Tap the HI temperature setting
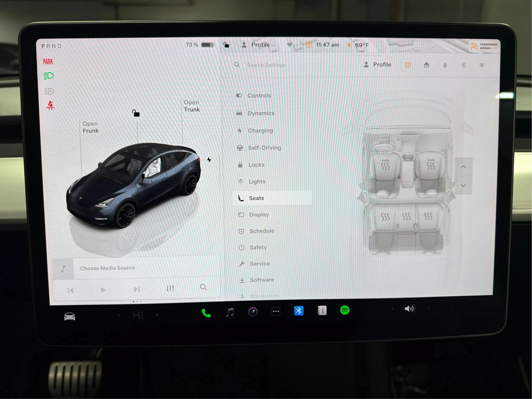Image resolution: width=532 pixels, height=399 pixels. tap(138, 315)
